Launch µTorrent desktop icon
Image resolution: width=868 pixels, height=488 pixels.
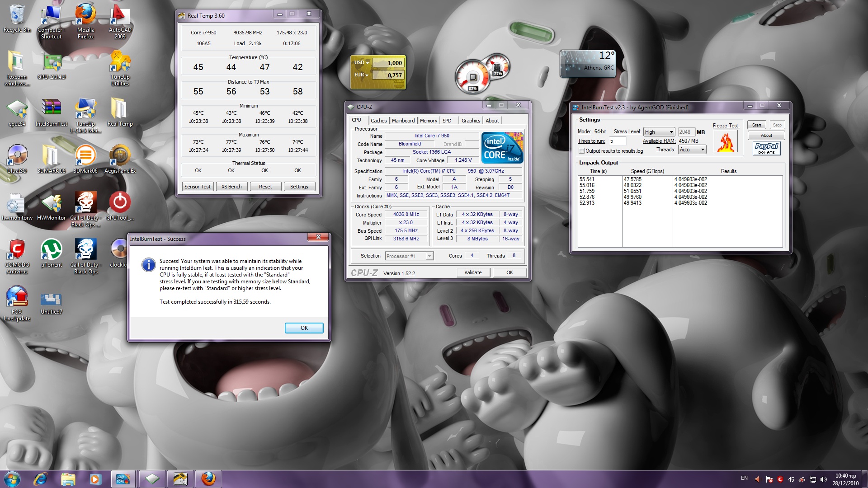click(x=52, y=253)
